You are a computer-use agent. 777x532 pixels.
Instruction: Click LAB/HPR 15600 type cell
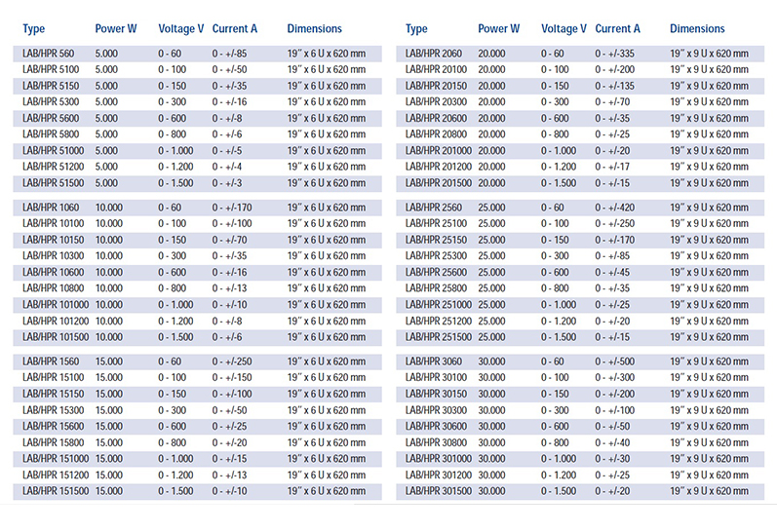53,427
